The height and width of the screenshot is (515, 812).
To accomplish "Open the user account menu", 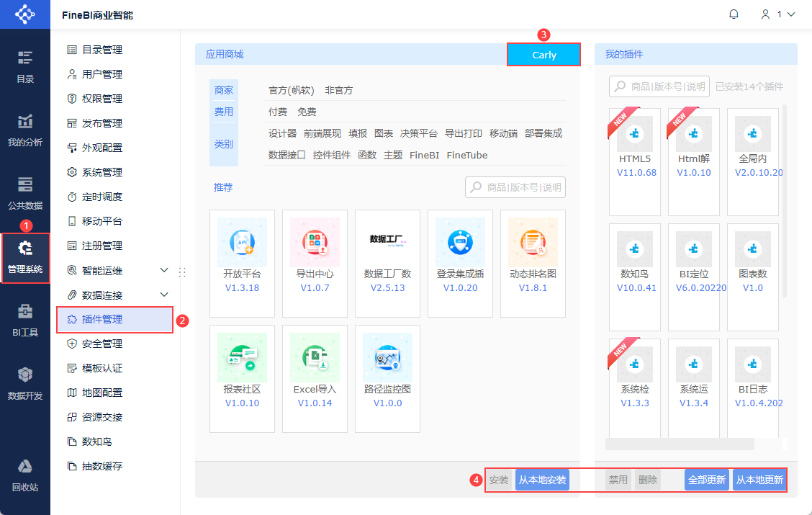I will 777,14.
